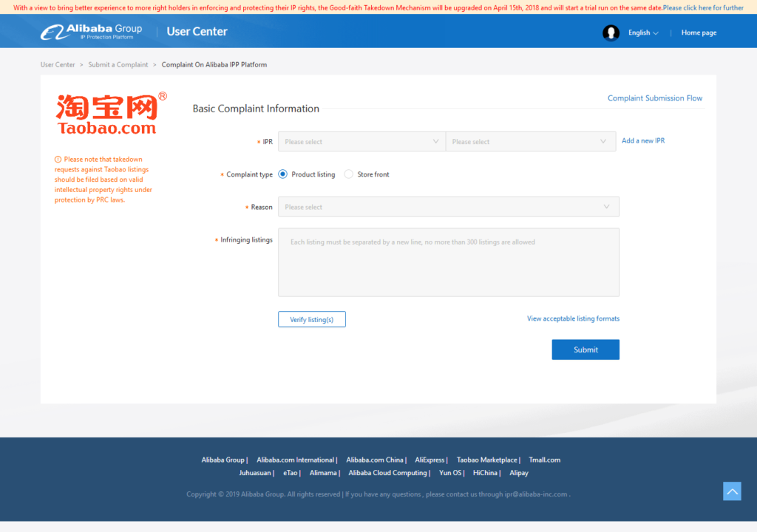Open Alibaba.com International footer link
The height and width of the screenshot is (532, 757).
click(x=296, y=460)
